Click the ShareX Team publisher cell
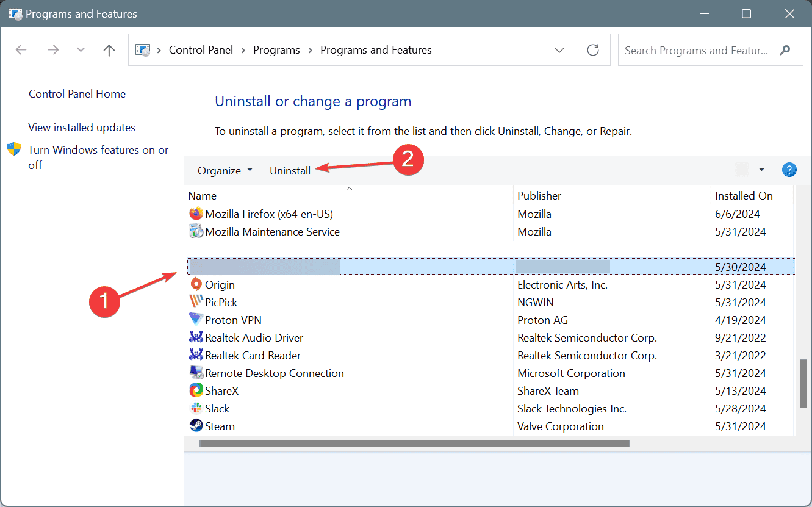The image size is (812, 507). [x=548, y=391]
